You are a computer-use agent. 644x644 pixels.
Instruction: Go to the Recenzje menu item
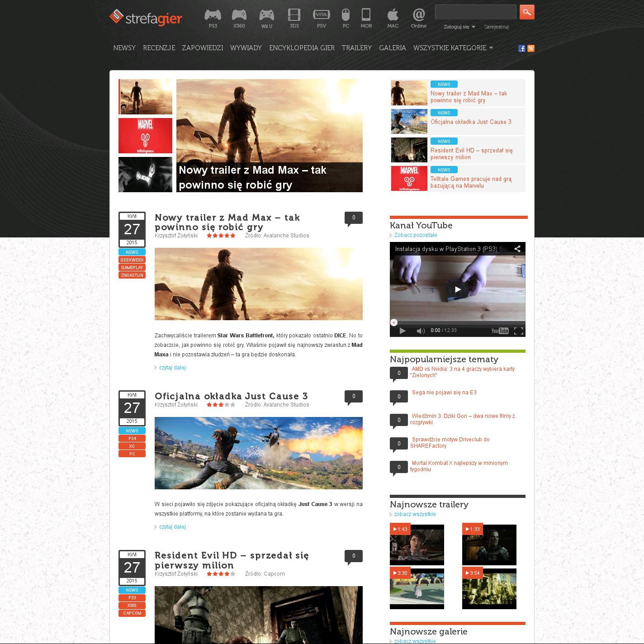coord(159,48)
